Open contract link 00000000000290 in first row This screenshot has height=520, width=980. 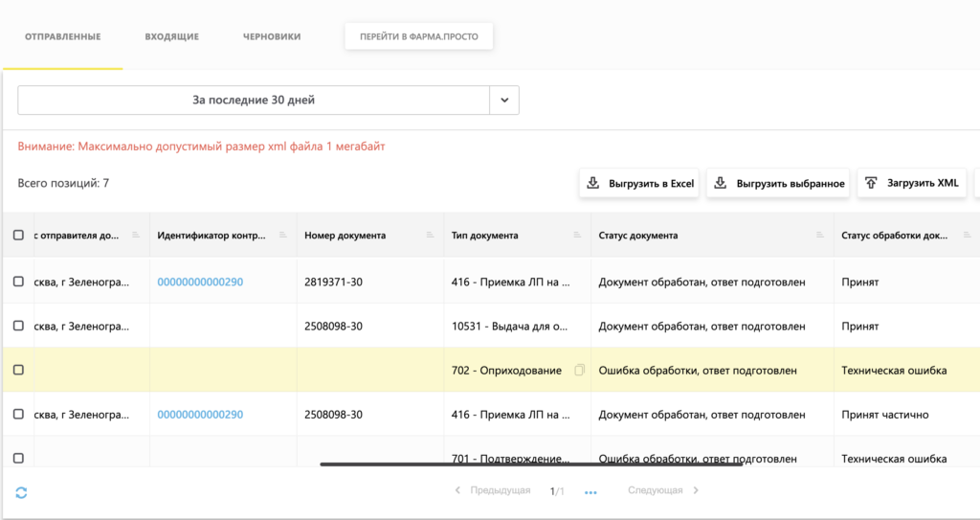coord(200,283)
